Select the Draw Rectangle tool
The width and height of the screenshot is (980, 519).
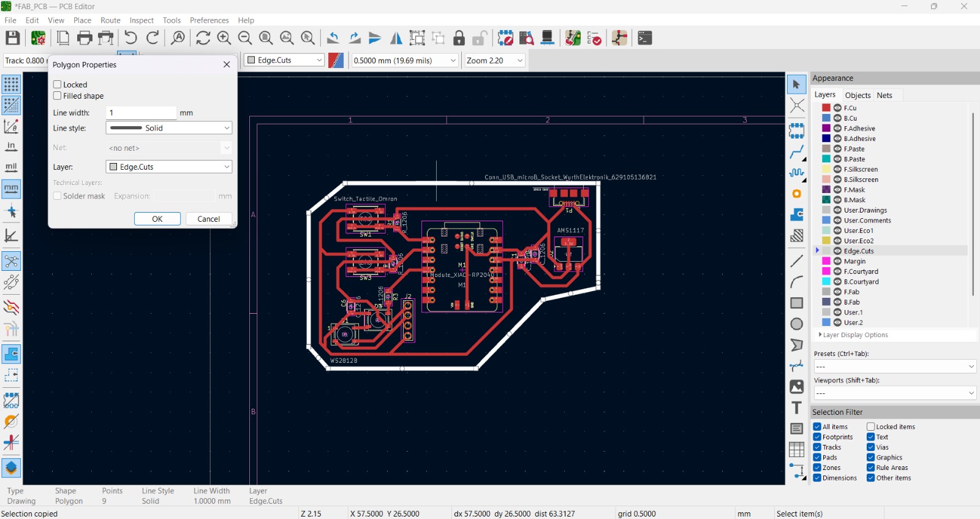tap(796, 303)
